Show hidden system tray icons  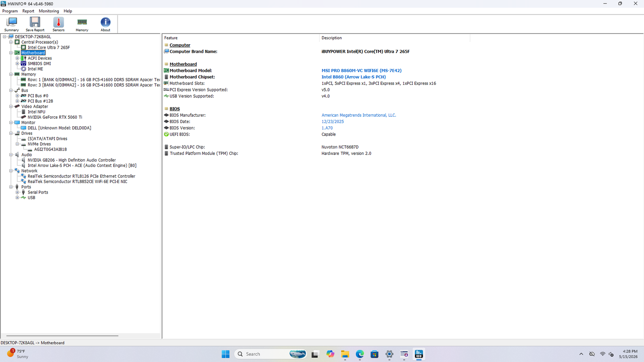pyautogui.click(x=581, y=354)
